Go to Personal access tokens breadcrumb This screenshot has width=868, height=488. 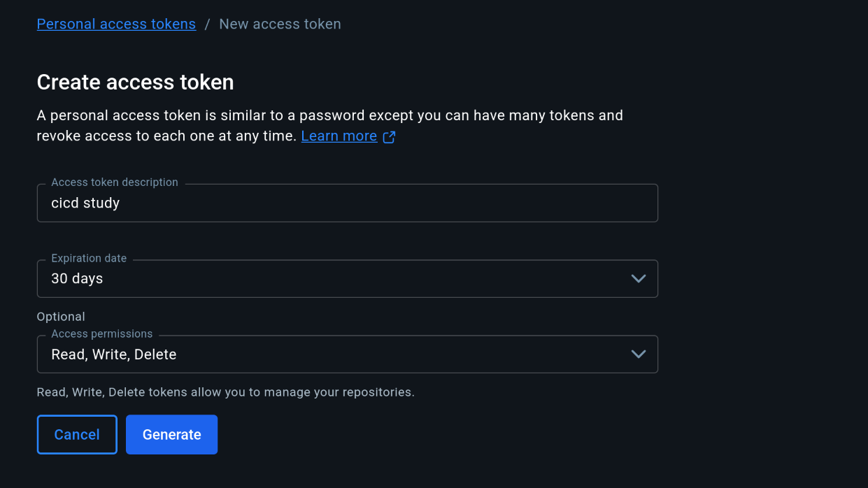[x=116, y=24]
